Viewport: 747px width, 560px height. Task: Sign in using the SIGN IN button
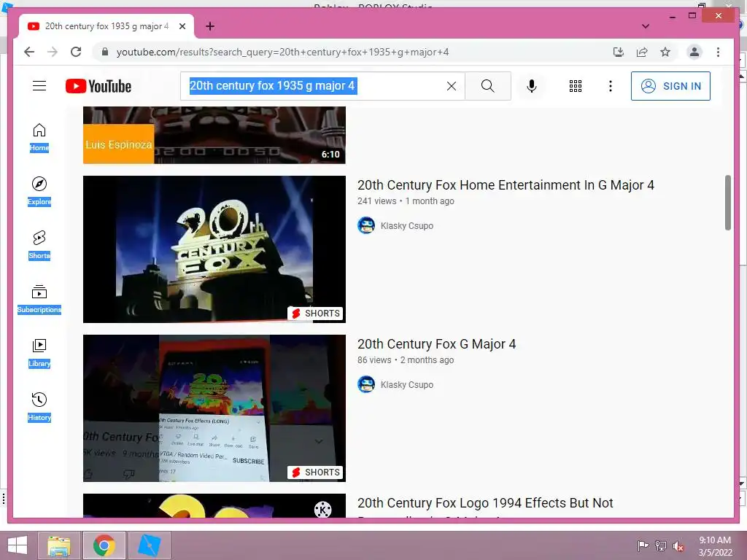click(x=670, y=86)
